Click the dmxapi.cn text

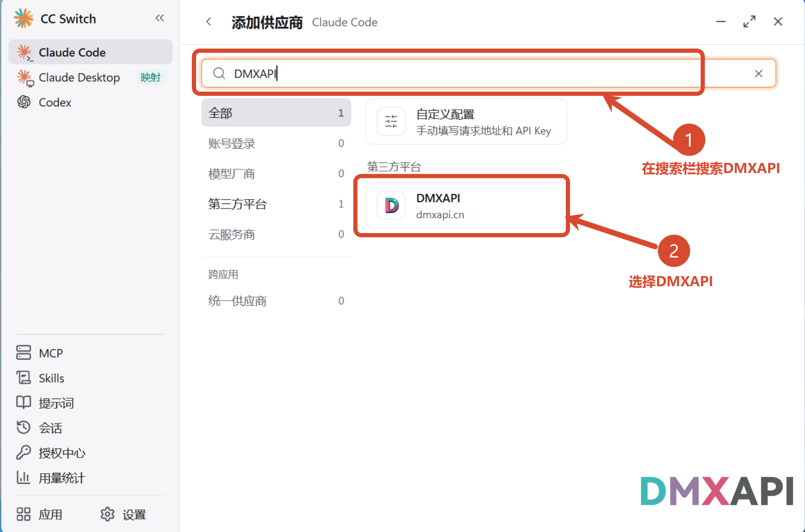440,214
